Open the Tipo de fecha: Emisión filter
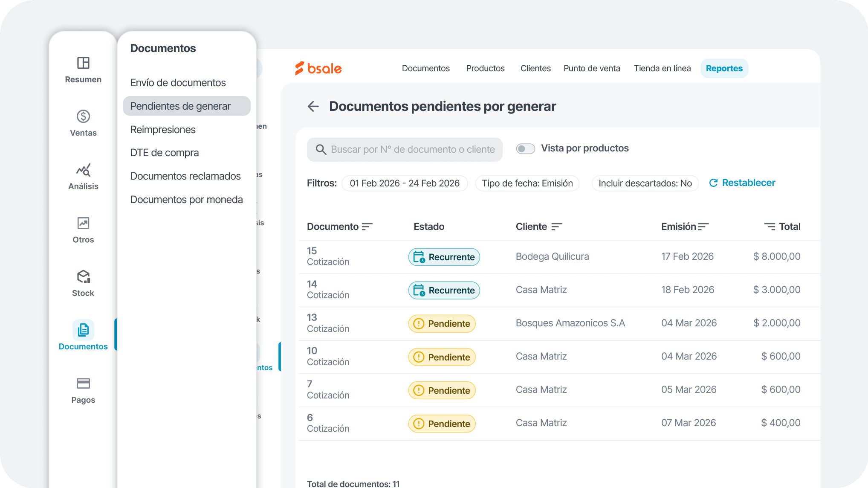This screenshot has height=488, width=868. [x=527, y=183]
